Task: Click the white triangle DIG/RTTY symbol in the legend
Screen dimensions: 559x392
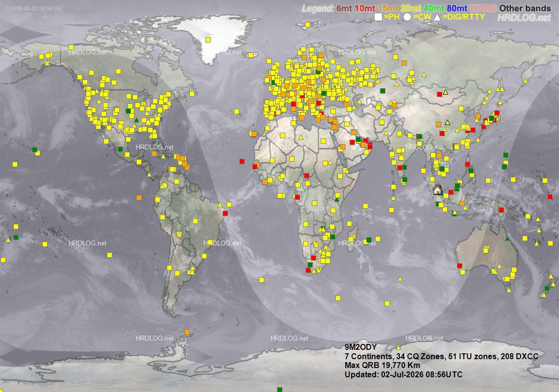Action: (437, 17)
